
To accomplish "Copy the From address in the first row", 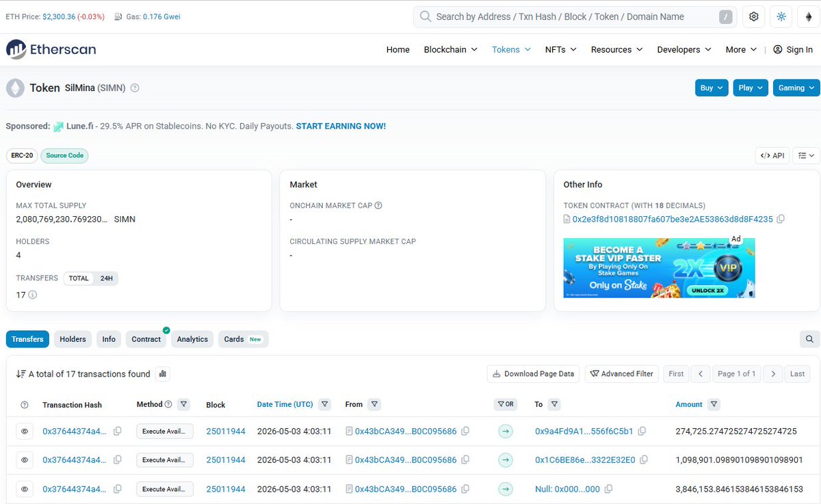I will point(465,432).
